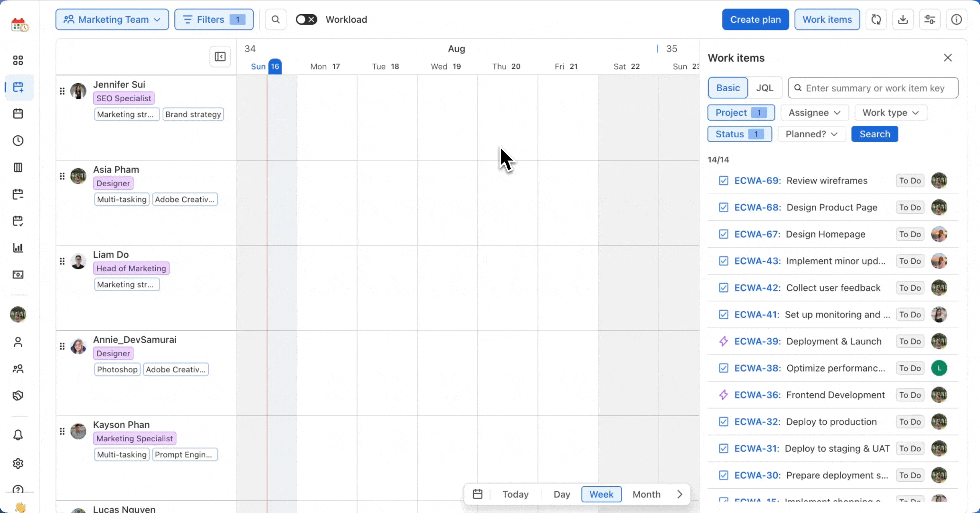Open the bar chart reports icon
Viewport: 980px width, 513px height.
tap(18, 247)
